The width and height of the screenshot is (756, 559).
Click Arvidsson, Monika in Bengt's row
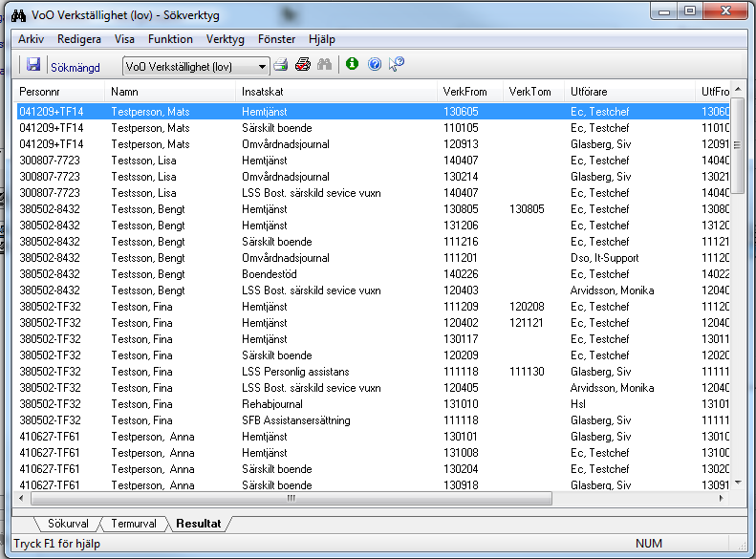pos(613,290)
